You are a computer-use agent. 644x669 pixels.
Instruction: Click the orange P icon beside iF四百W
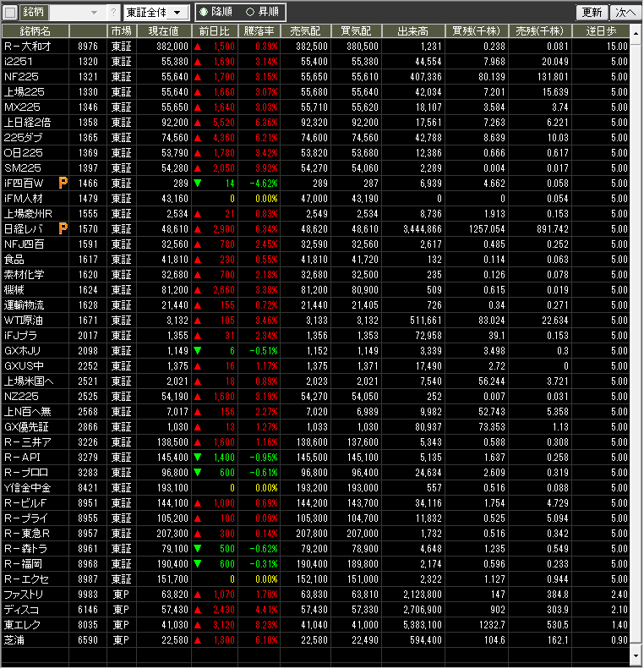tap(63, 183)
